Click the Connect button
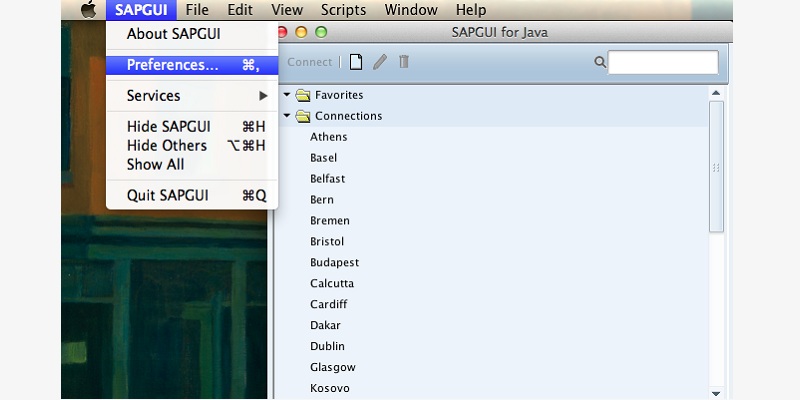This screenshot has width=800, height=400. point(309,62)
